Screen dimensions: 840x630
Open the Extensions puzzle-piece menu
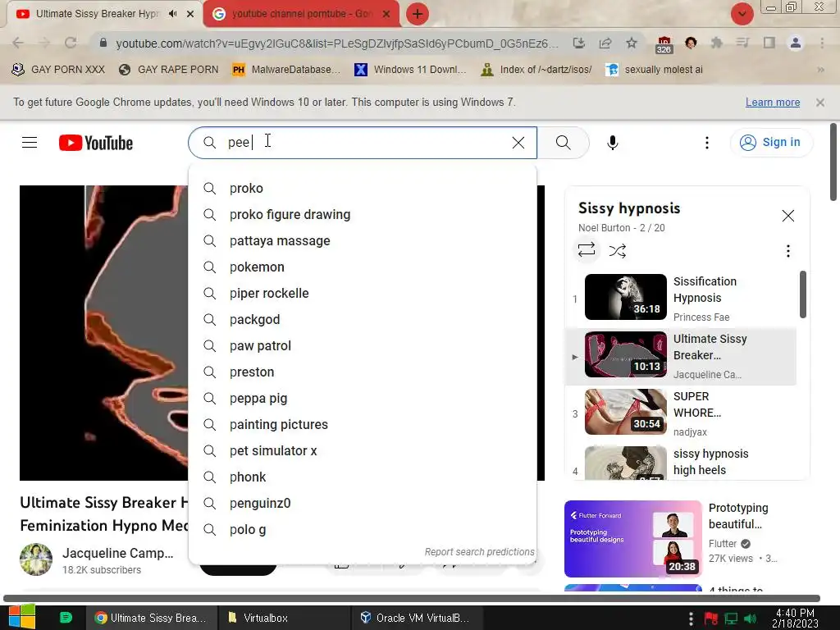click(716, 43)
